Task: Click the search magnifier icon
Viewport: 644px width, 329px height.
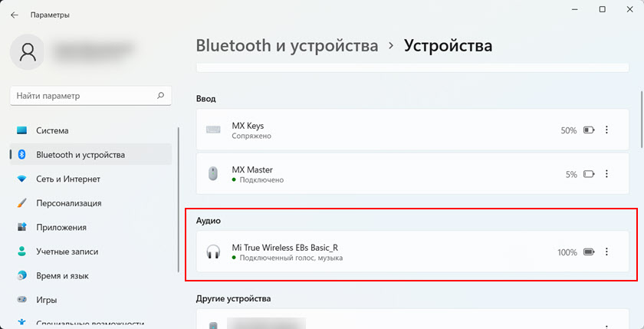Action: pyautogui.click(x=160, y=96)
